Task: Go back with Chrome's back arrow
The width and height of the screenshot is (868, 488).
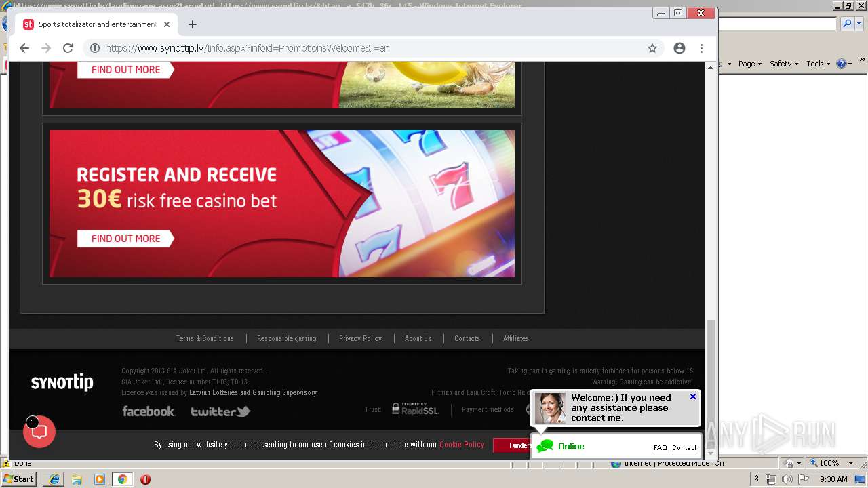Action: 24,48
